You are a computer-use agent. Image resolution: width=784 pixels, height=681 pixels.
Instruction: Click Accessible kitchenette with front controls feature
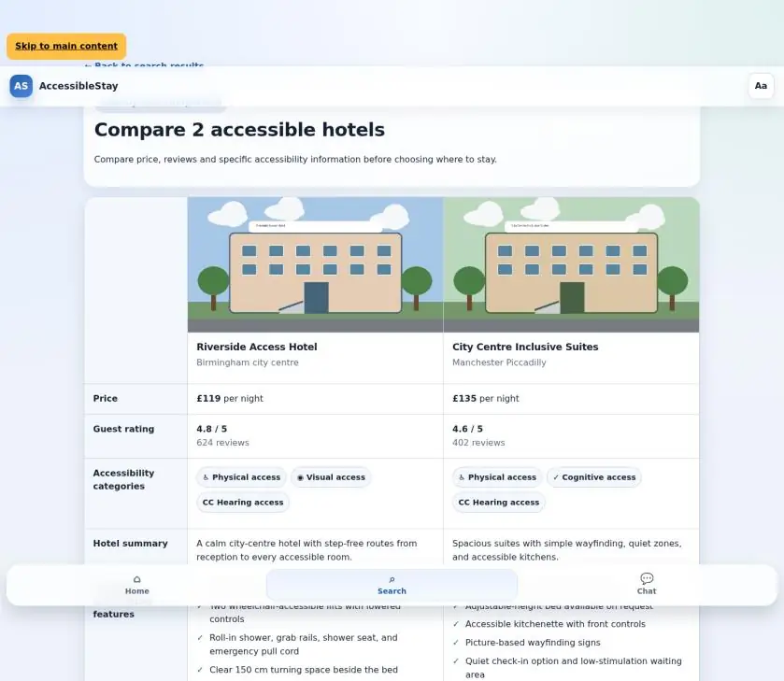(555, 624)
